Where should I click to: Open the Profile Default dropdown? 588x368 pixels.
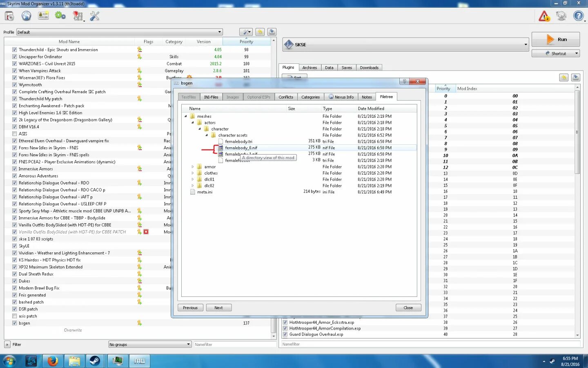119,32
